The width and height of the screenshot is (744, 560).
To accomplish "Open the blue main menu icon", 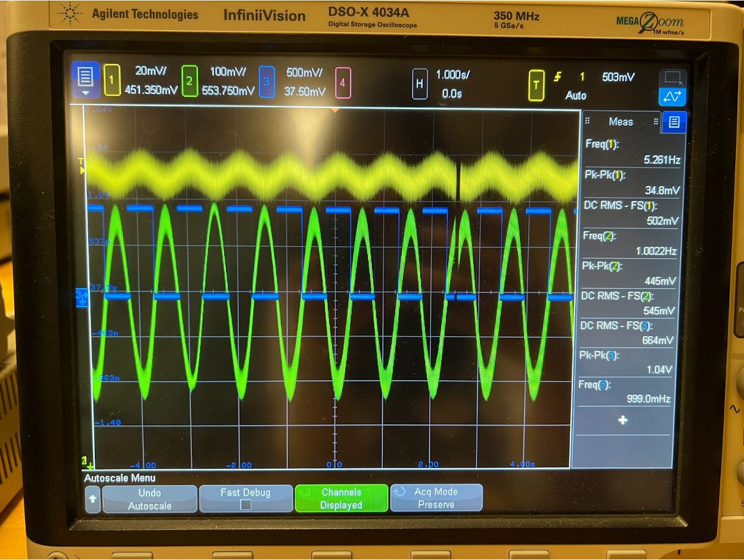I will 85,80.
